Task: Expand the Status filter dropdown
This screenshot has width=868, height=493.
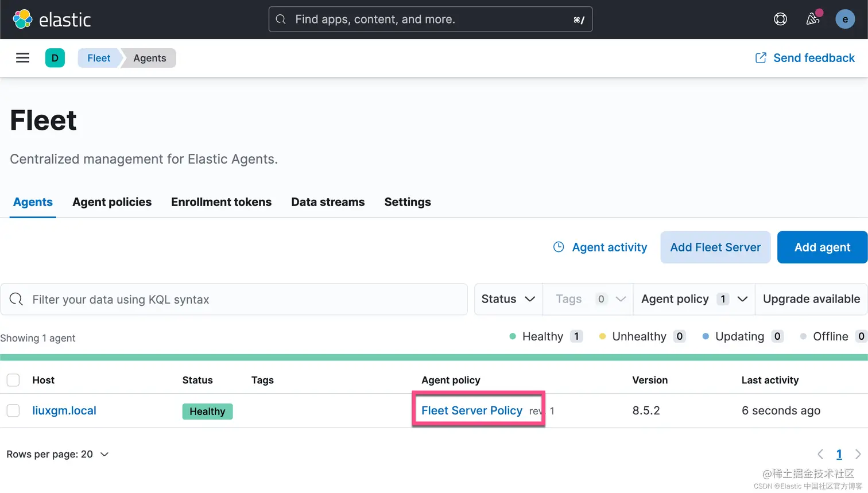Action: point(508,299)
